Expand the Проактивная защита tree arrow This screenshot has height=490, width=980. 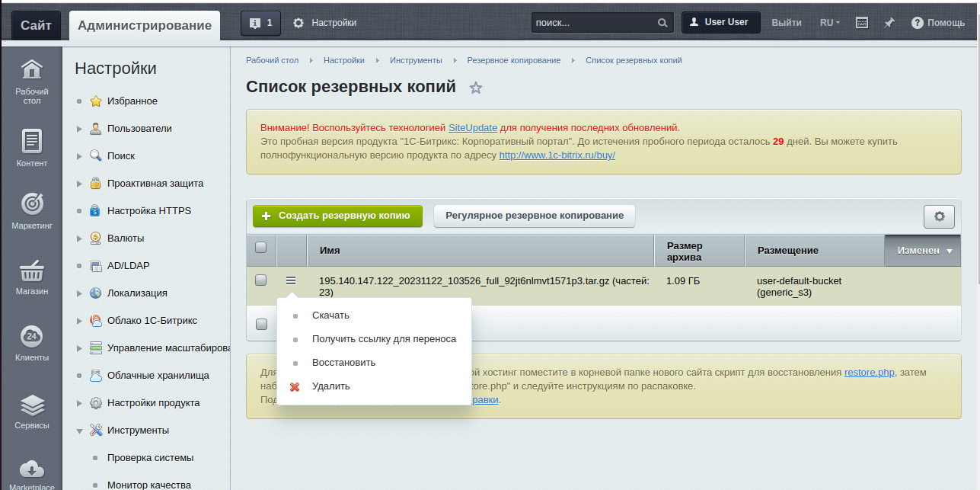[79, 184]
